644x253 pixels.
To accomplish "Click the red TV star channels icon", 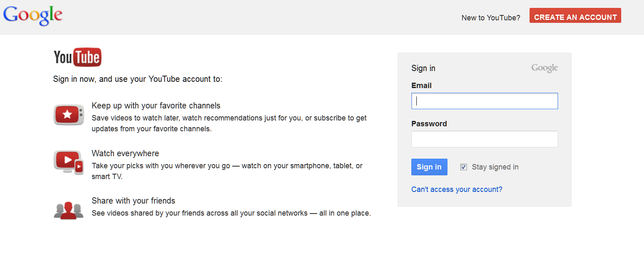I will [69, 115].
